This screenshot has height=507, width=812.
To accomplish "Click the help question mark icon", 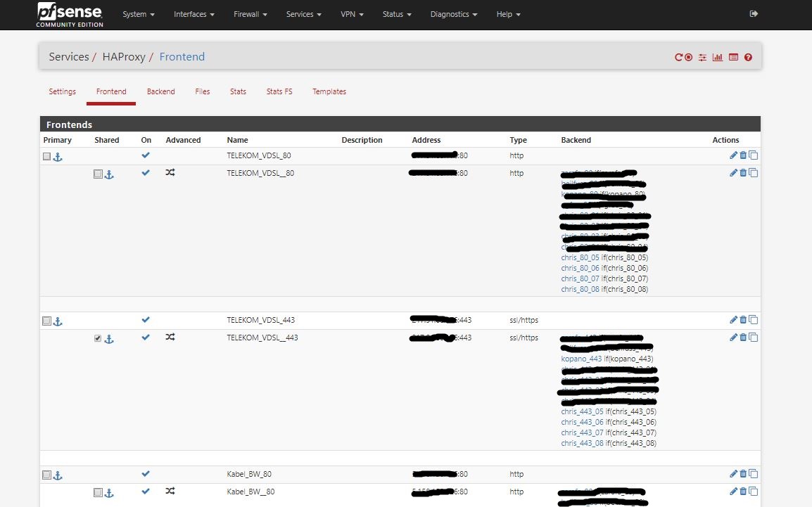I will pos(748,58).
